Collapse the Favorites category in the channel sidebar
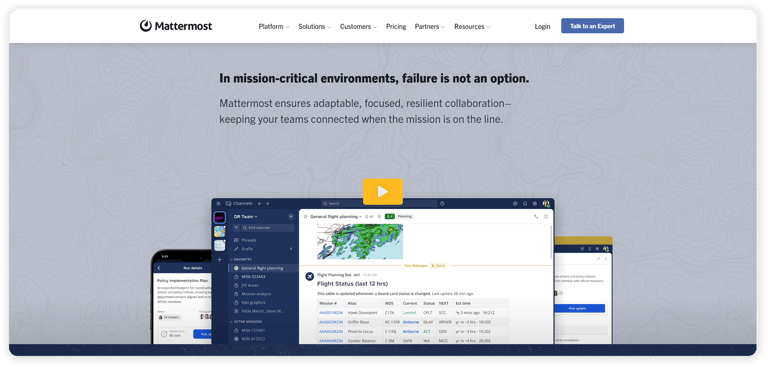Viewport: 768px width, 367px height. pyautogui.click(x=241, y=259)
